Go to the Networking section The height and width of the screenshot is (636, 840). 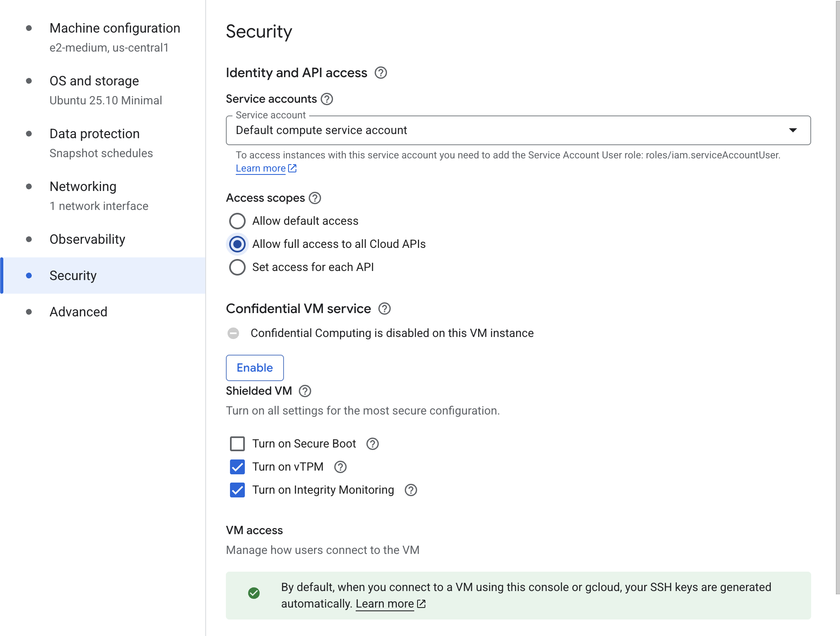(83, 186)
